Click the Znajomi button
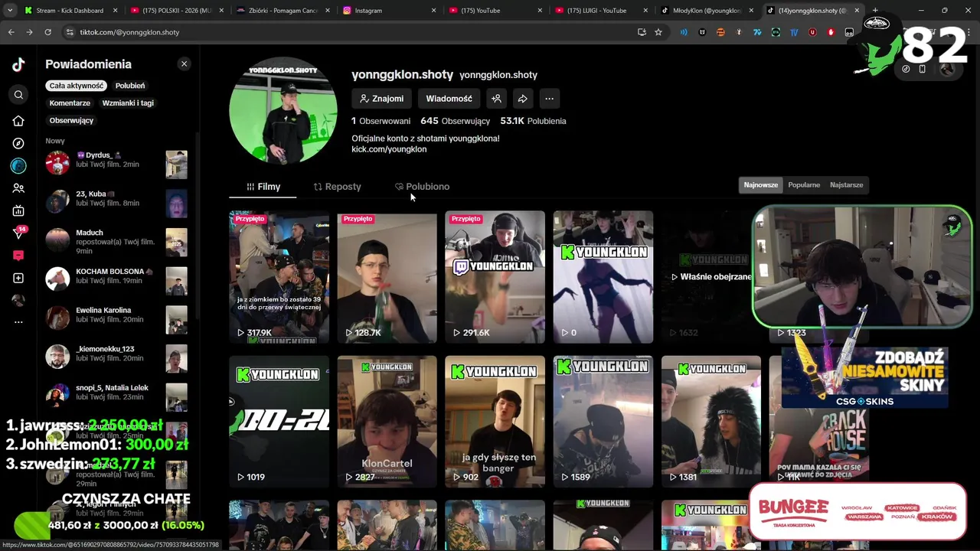Image resolution: width=980 pixels, height=551 pixels. pyautogui.click(x=382, y=99)
